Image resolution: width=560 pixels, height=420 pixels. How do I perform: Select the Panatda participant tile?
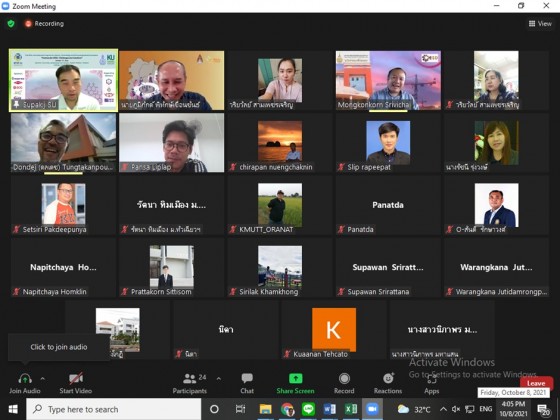pyautogui.click(x=388, y=205)
